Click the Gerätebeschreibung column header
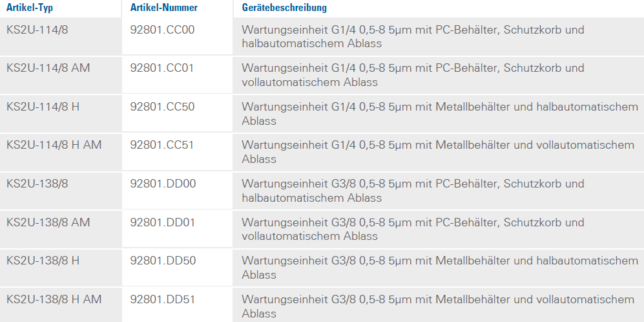This screenshot has width=644, height=322. point(284,8)
